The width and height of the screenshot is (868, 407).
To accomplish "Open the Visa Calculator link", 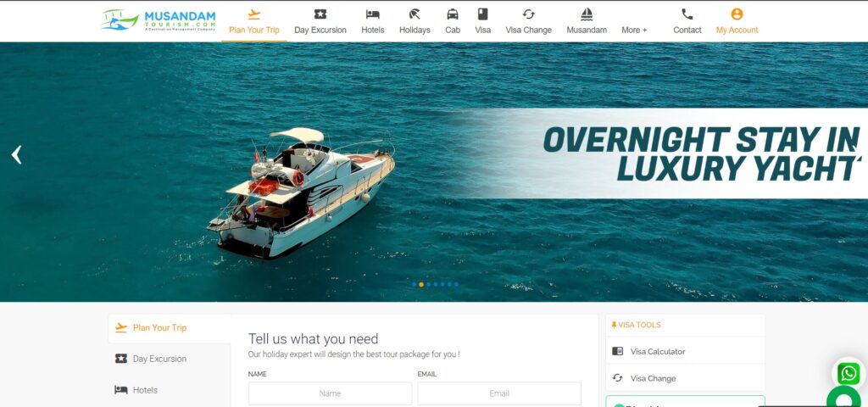I will (657, 352).
